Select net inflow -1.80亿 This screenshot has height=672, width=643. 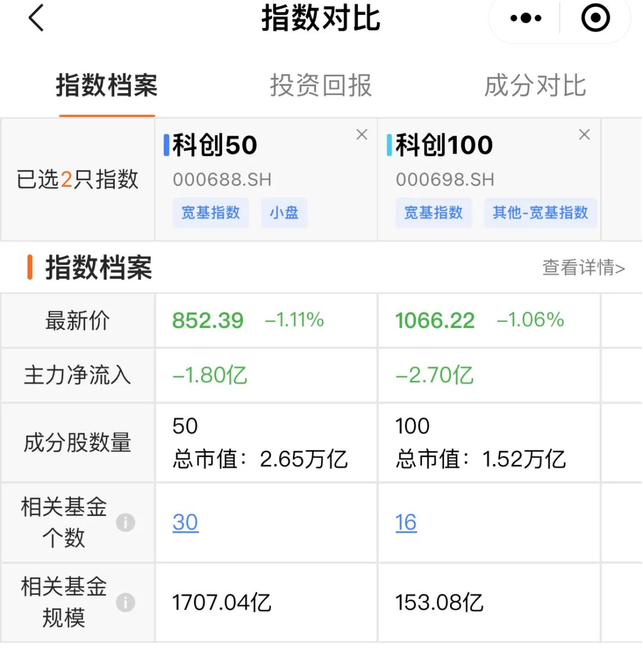point(210,375)
